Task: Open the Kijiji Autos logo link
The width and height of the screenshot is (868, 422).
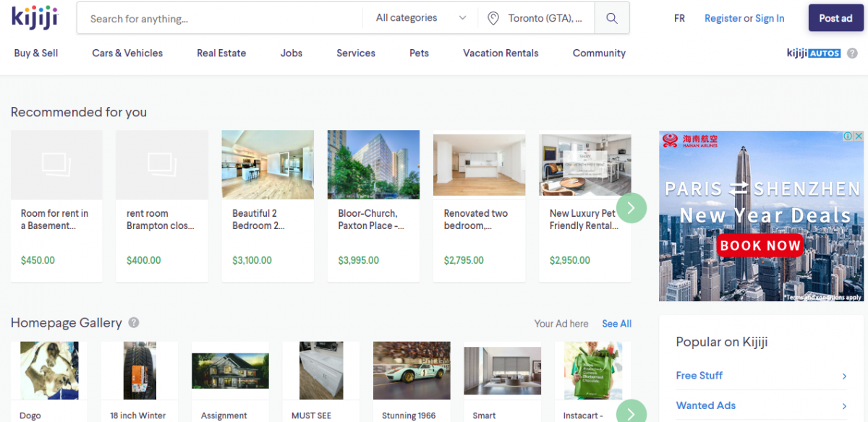Action: (813, 53)
